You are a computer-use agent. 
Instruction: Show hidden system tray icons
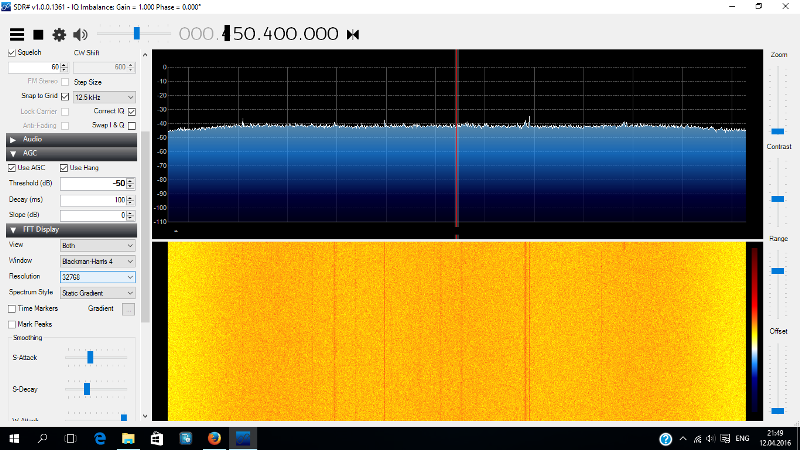pyautogui.click(x=683, y=439)
